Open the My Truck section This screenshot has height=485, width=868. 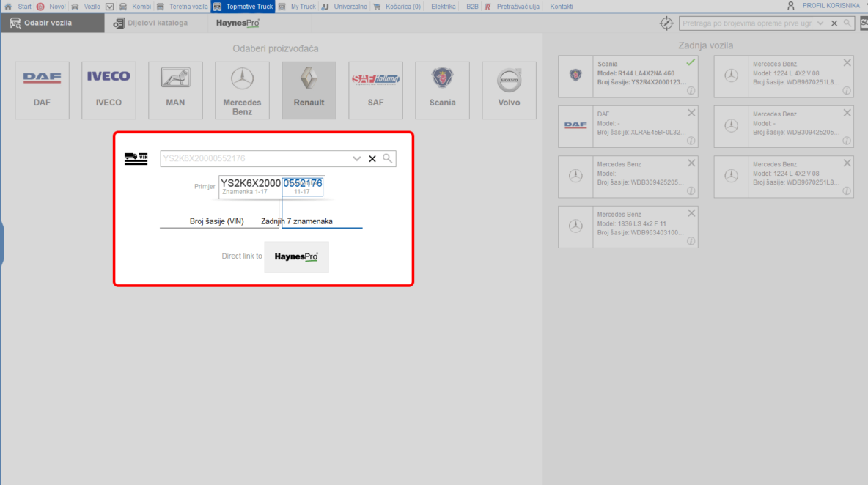[297, 7]
